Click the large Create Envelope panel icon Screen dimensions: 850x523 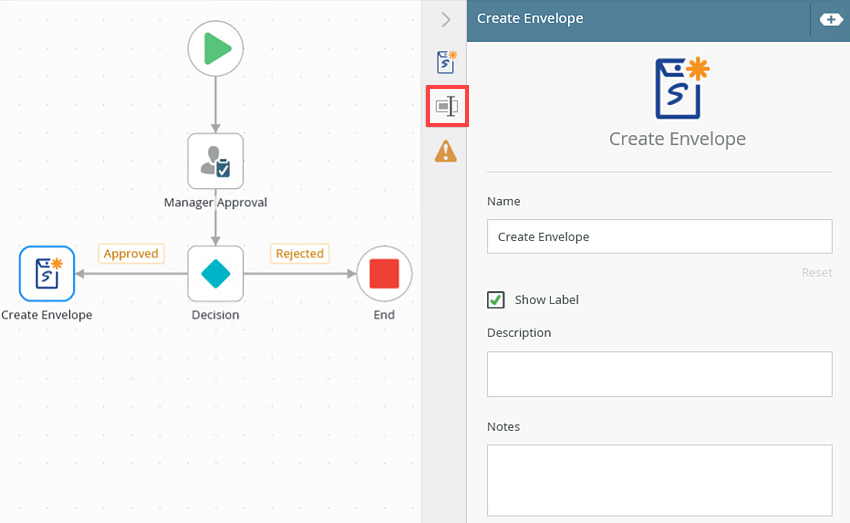677,89
